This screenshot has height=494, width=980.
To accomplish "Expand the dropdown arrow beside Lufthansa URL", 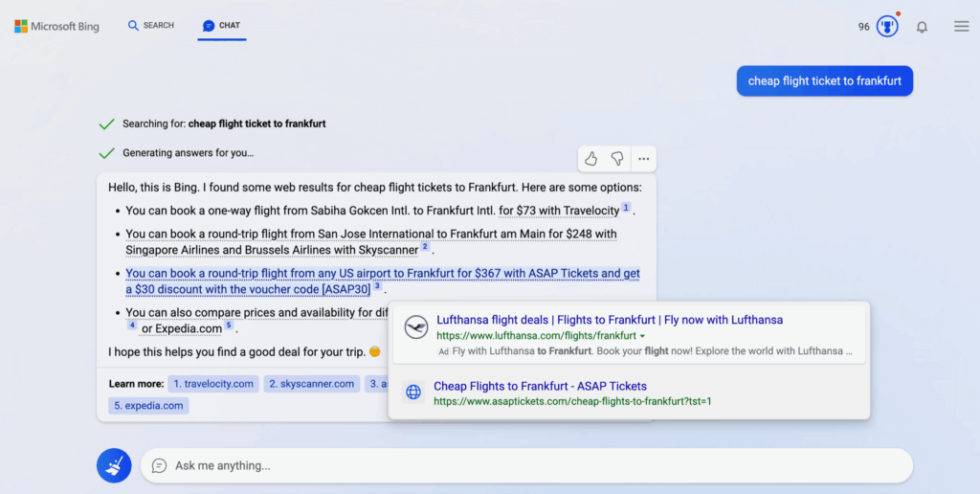I will point(642,336).
